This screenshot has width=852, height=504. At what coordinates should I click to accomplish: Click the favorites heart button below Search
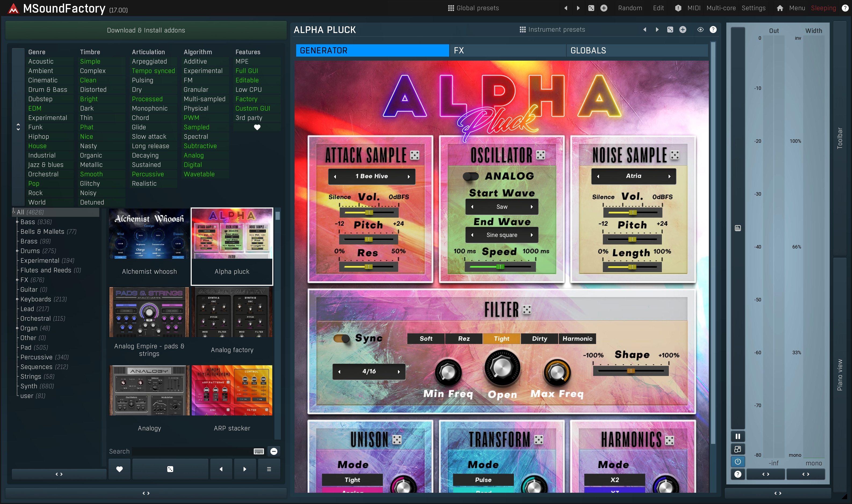(119, 469)
